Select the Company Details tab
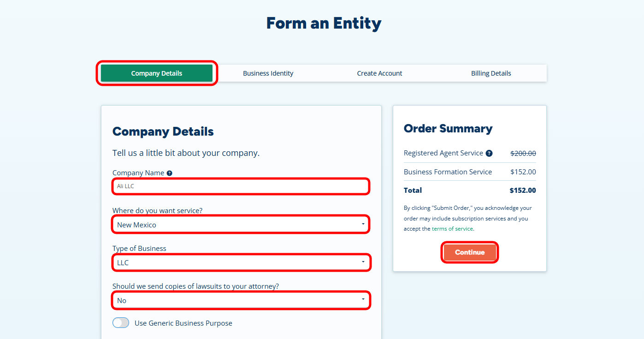This screenshot has height=339, width=644. click(x=157, y=73)
